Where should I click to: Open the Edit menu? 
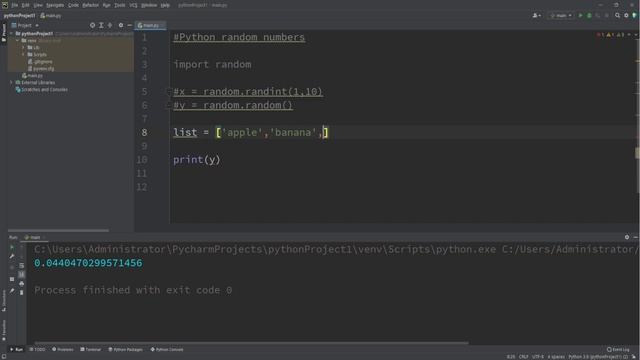25,5
